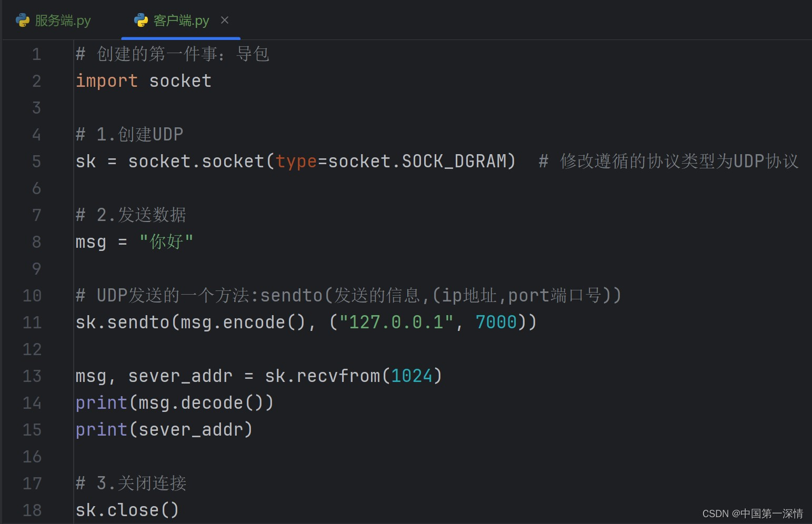Click the comment # 3.关闭连接
Image resolution: width=812 pixels, height=524 pixels.
click(x=131, y=483)
